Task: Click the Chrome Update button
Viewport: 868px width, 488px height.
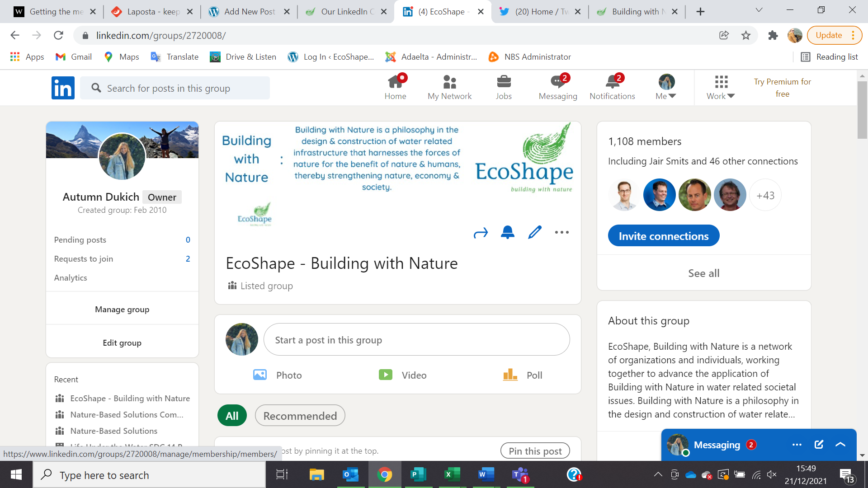Action: 834,35
